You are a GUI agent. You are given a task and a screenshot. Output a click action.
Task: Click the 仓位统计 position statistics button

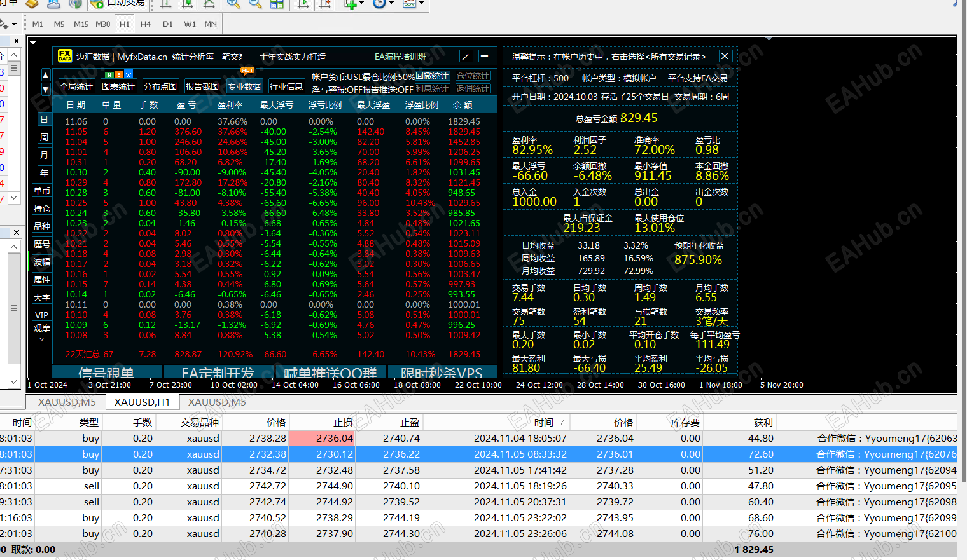[473, 76]
